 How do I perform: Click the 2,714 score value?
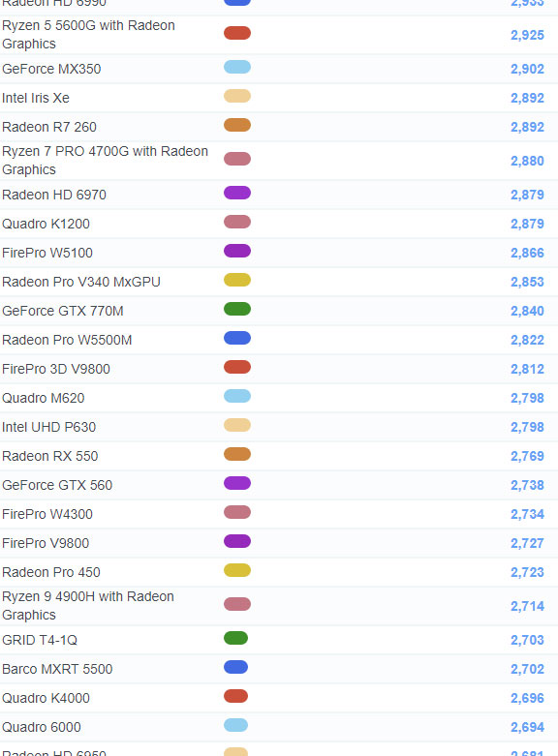(527, 606)
